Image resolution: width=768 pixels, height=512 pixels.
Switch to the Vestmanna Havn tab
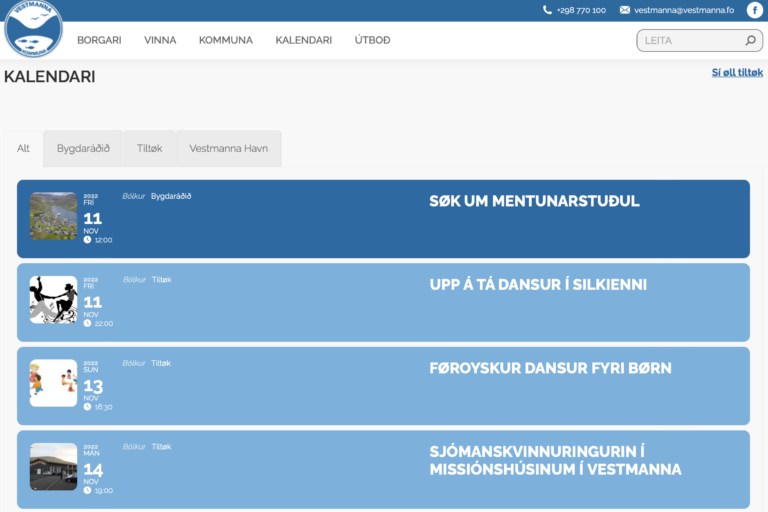[228, 148]
